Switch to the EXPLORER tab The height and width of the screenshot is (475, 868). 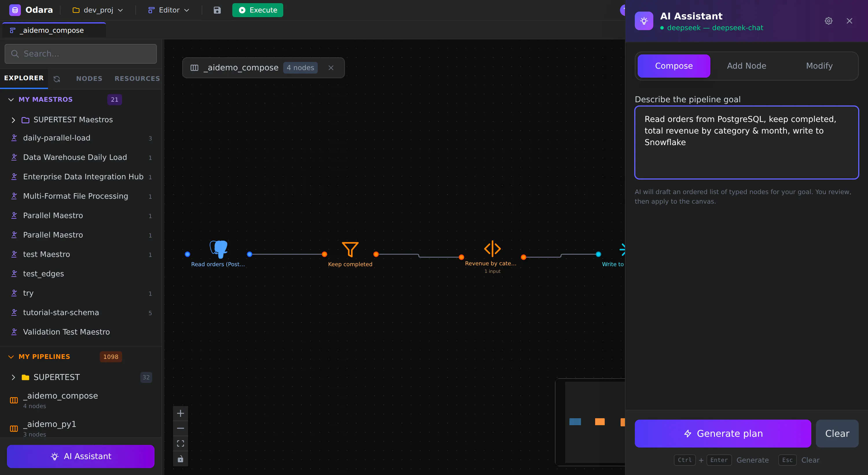click(x=24, y=78)
